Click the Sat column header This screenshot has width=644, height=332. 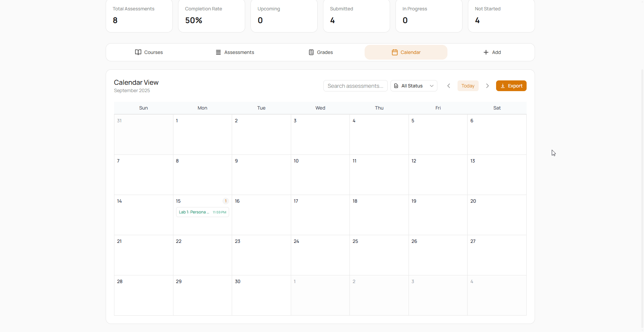pos(497,108)
